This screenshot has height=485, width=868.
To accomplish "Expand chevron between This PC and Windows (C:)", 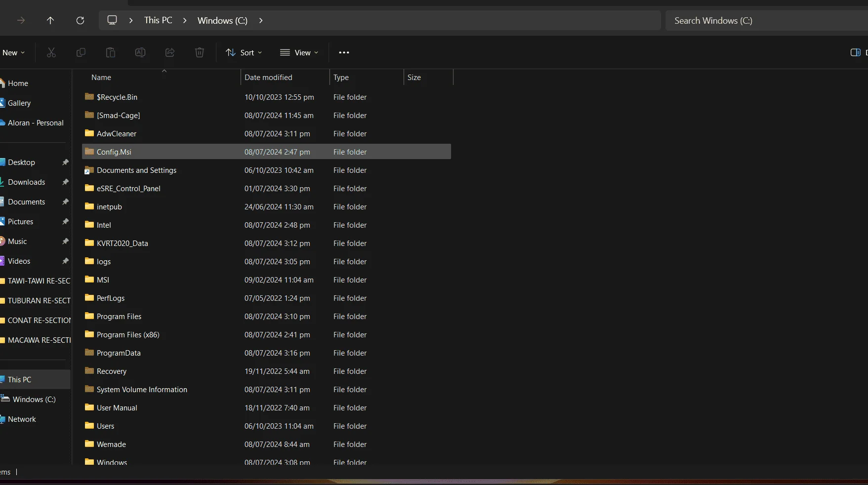I will (185, 20).
